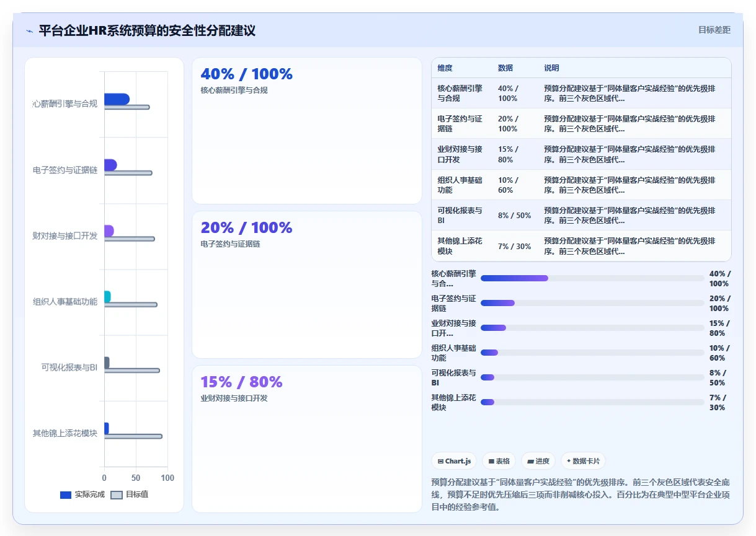Click the table value 7% / 30%

515,246
